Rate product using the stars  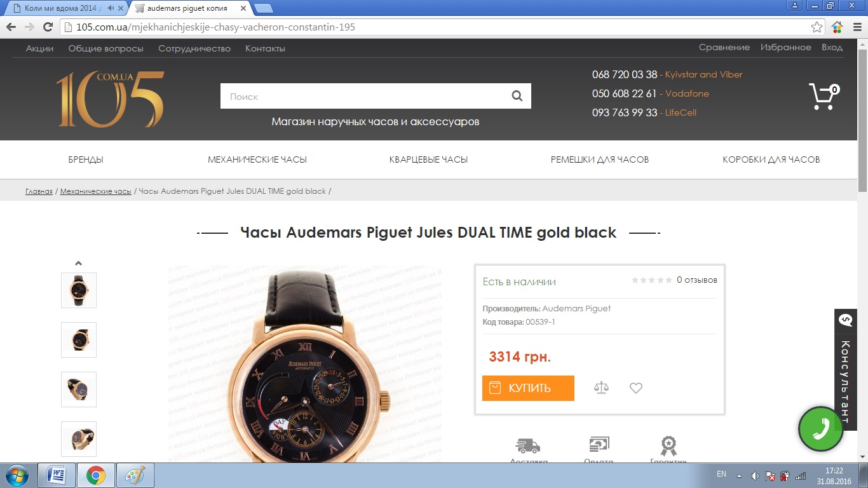click(652, 280)
